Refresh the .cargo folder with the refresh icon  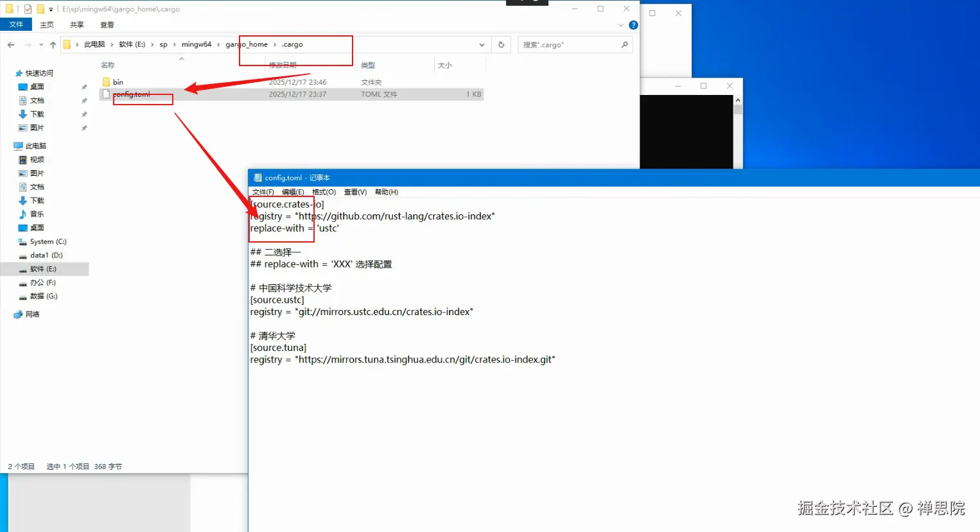(x=501, y=44)
